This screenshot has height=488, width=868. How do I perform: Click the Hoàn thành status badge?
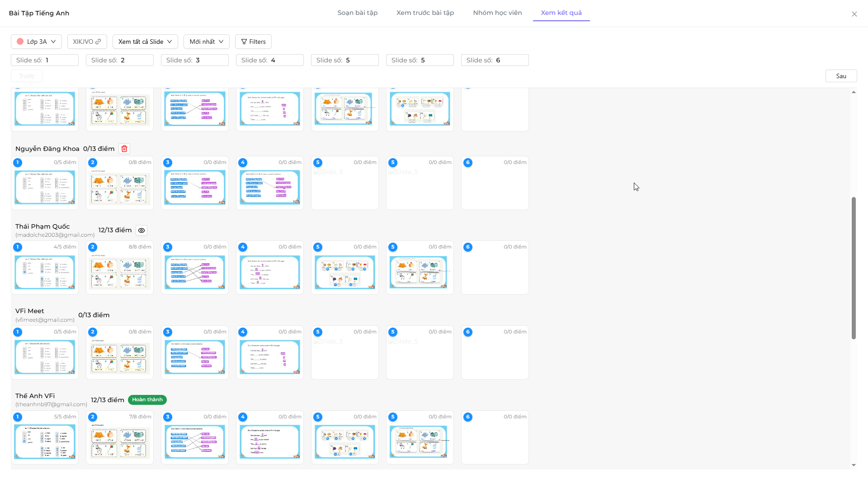[x=147, y=400]
